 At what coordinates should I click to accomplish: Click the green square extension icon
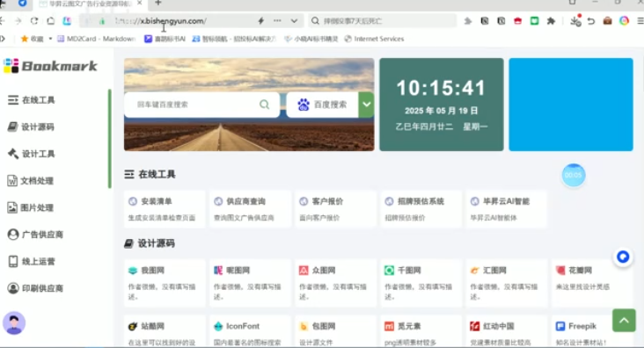point(534,21)
